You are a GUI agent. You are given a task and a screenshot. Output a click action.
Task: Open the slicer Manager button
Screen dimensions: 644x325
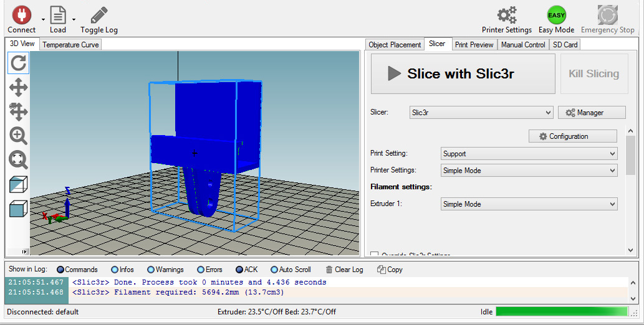click(592, 113)
